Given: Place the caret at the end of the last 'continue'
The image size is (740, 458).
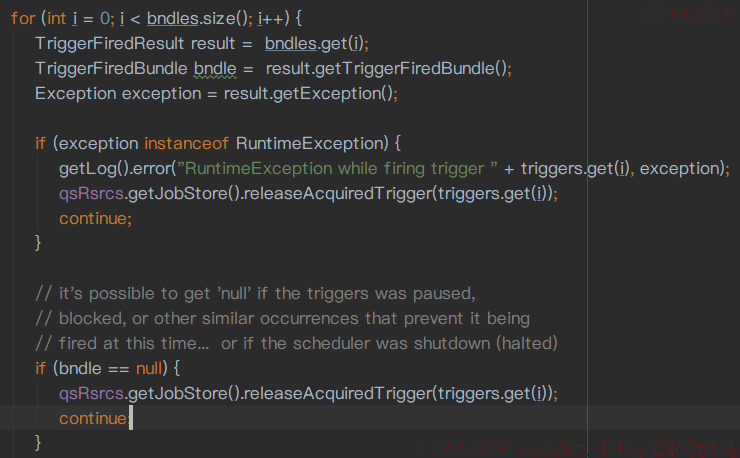Looking at the screenshot, I should click(130, 418).
